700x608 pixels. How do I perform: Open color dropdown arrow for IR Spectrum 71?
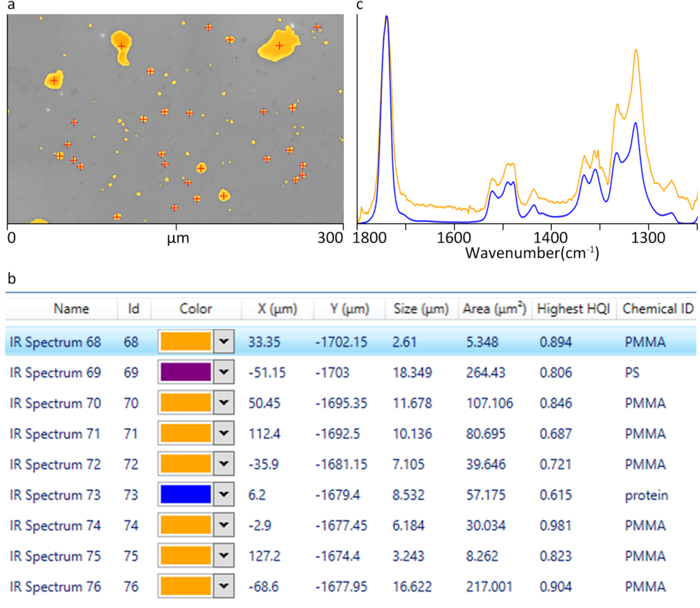[x=224, y=434]
